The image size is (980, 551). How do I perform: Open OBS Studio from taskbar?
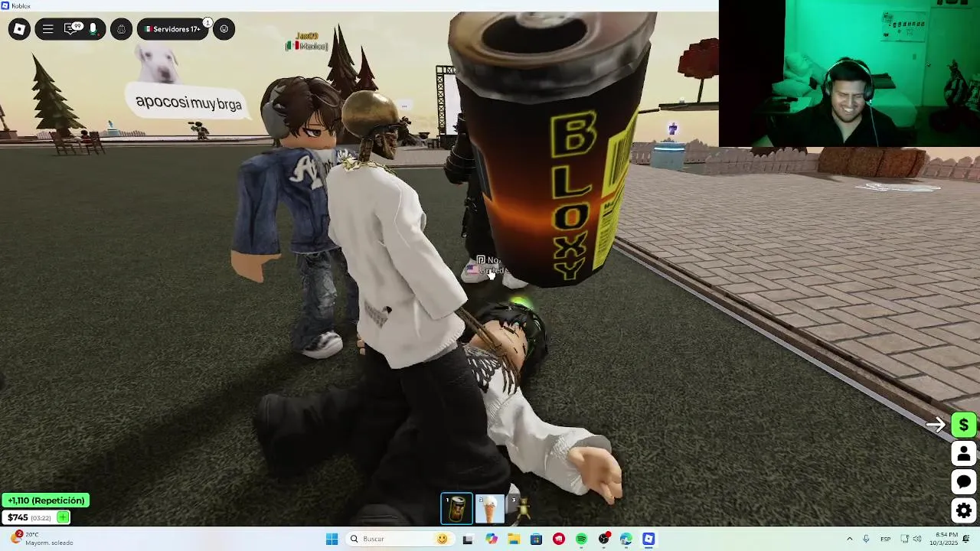[604, 539]
